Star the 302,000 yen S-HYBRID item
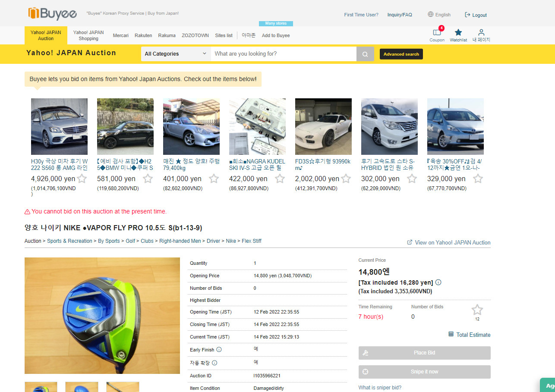This screenshot has height=392, width=555. coord(412,179)
